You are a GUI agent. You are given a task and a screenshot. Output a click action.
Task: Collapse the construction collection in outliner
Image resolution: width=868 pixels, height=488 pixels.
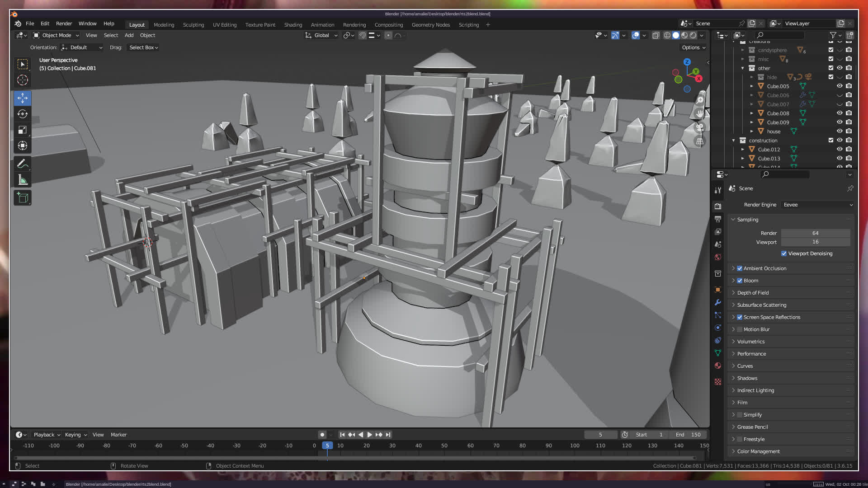(734, 141)
